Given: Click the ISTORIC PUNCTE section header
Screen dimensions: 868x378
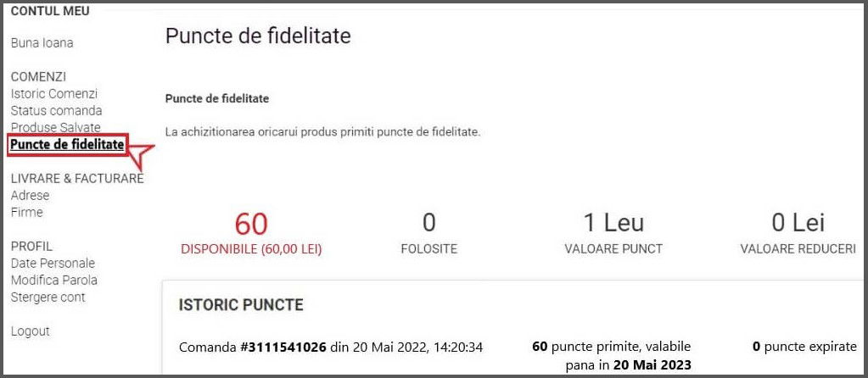Looking at the screenshot, I should tap(241, 304).
